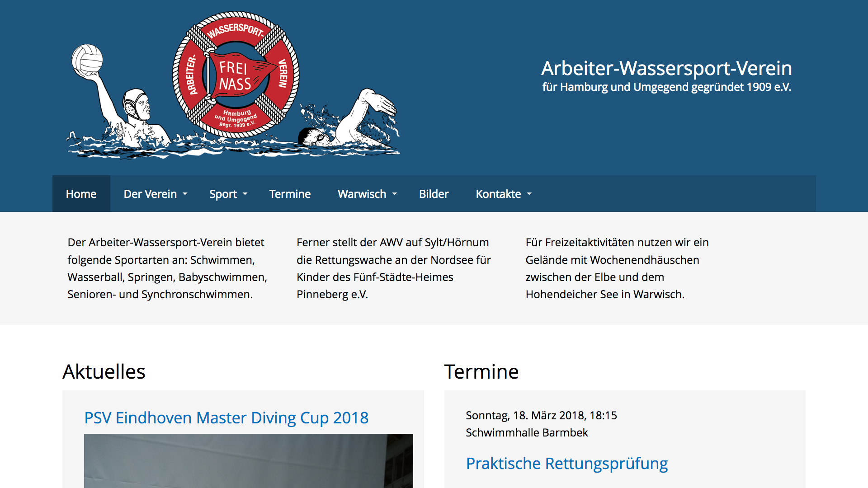Open Der Verein menu label
Screen dimensions: 868x488
(150, 194)
